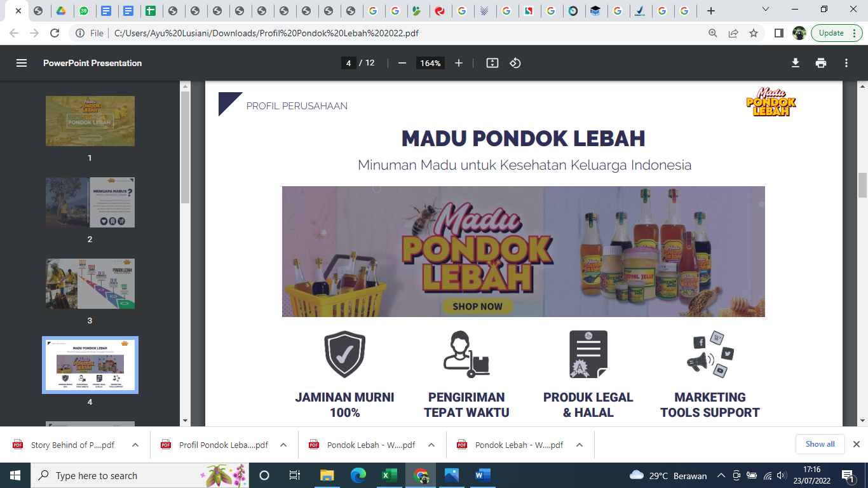
Task: Click the zoom in plus icon
Action: pos(459,63)
